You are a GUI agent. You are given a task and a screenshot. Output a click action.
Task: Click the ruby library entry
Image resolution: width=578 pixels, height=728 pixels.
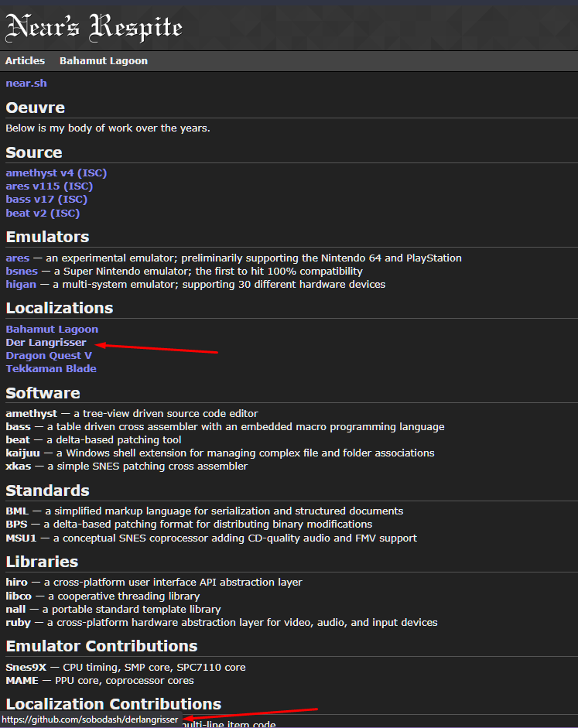click(x=18, y=623)
